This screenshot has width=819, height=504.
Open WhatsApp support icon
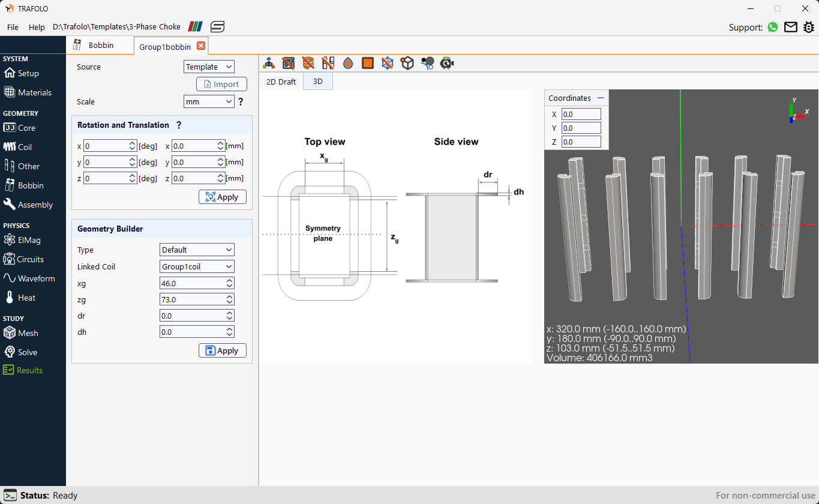[x=773, y=27]
